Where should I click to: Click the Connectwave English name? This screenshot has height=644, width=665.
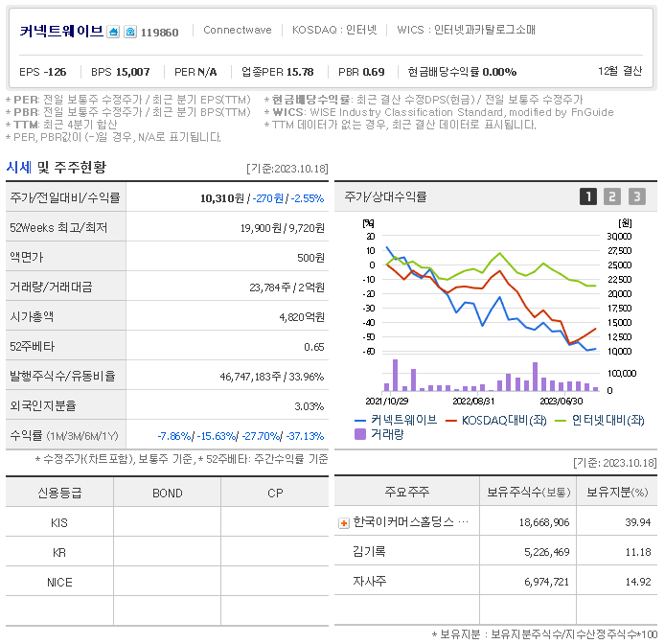click(238, 30)
